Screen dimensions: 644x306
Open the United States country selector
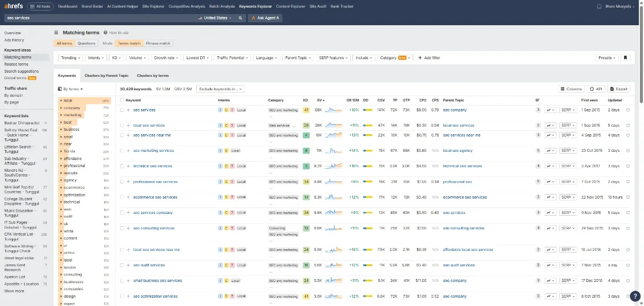coord(215,18)
